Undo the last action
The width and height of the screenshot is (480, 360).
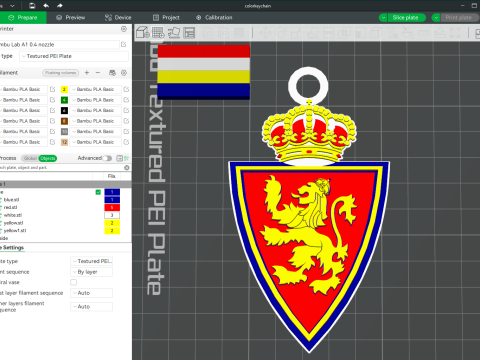pyautogui.click(x=46, y=6)
